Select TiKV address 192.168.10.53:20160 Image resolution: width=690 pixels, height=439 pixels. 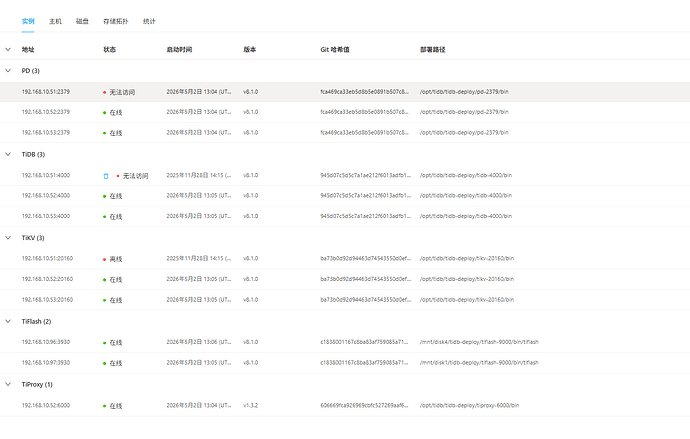[x=47, y=300]
